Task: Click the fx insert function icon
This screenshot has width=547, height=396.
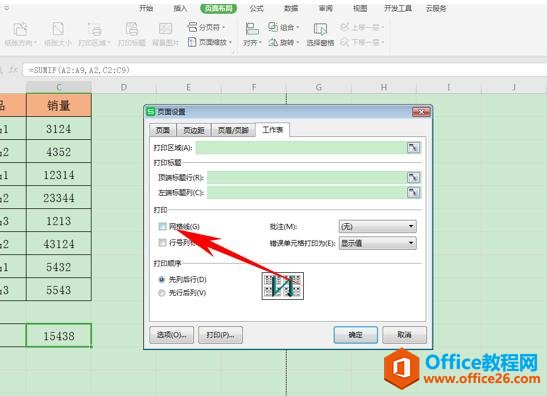Action: pos(13,70)
